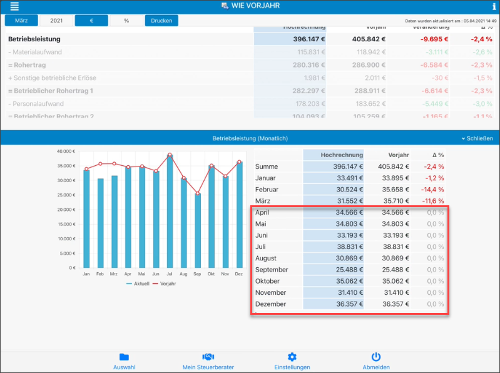Click the Drucken button
This screenshot has height=373, width=500.
pyautogui.click(x=161, y=21)
